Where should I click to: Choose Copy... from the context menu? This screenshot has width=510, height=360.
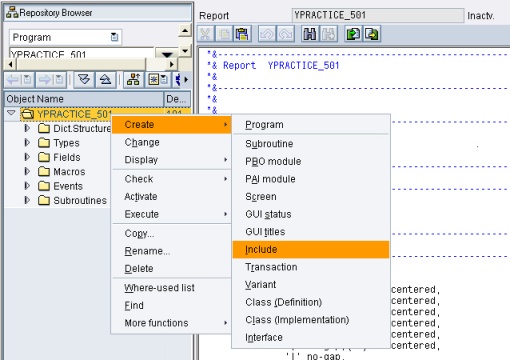171,233
